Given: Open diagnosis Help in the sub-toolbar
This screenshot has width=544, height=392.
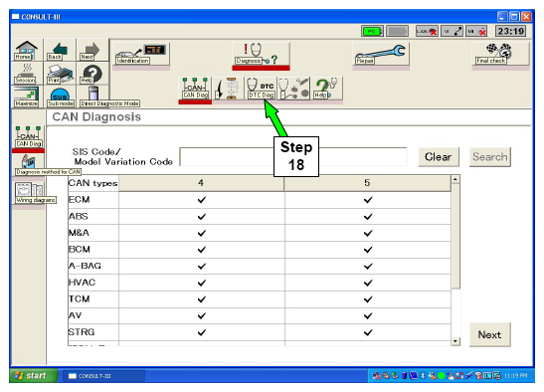Looking at the screenshot, I should click(x=326, y=89).
